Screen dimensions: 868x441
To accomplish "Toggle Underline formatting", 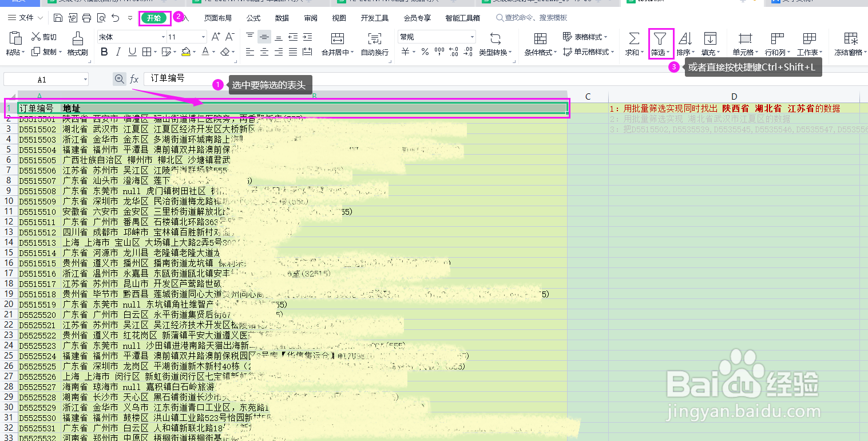I will 132,52.
